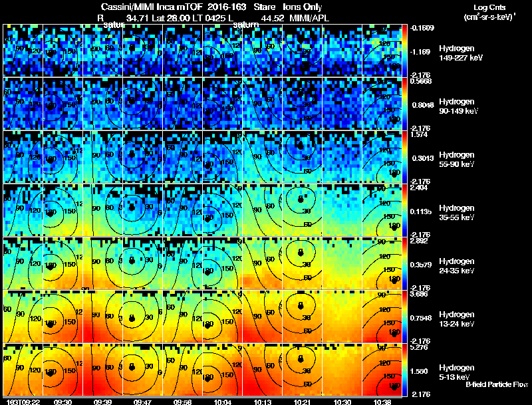Viewport: 532px width, 405px height.
Task: Click the '10:04' time axis label
Action: (x=222, y=402)
